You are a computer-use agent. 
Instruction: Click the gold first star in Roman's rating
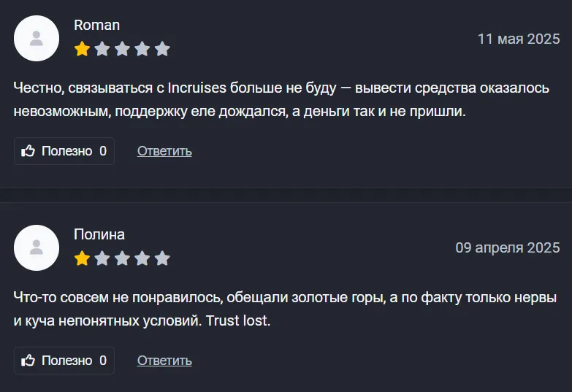pyautogui.click(x=83, y=49)
